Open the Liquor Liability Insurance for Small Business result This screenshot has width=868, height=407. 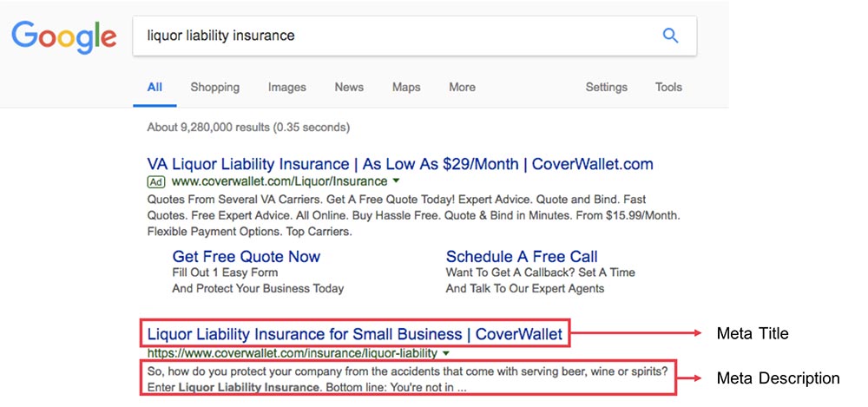[x=354, y=334]
